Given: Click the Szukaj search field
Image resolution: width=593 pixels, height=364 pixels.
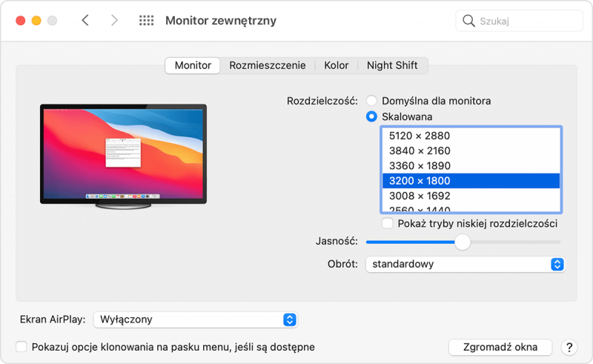Looking at the screenshot, I should [520, 21].
